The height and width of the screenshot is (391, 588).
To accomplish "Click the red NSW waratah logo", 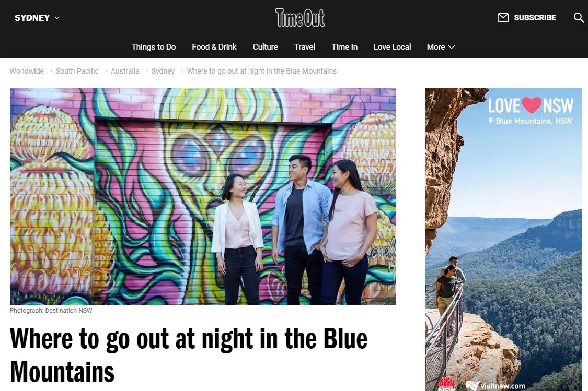I will pyautogui.click(x=447, y=384).
